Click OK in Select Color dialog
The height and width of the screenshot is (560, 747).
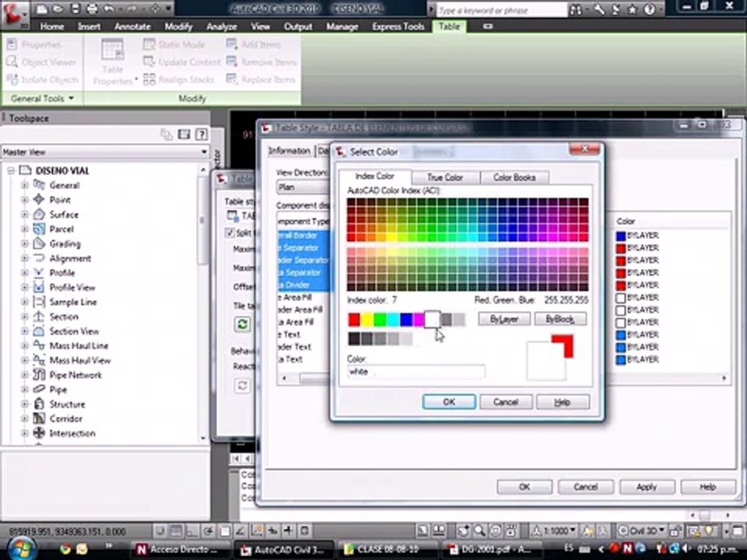449,402
